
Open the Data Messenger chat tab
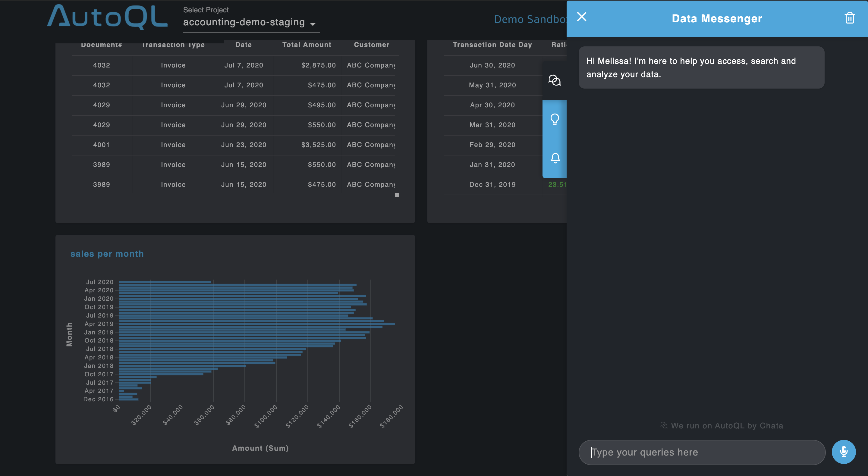554,80
